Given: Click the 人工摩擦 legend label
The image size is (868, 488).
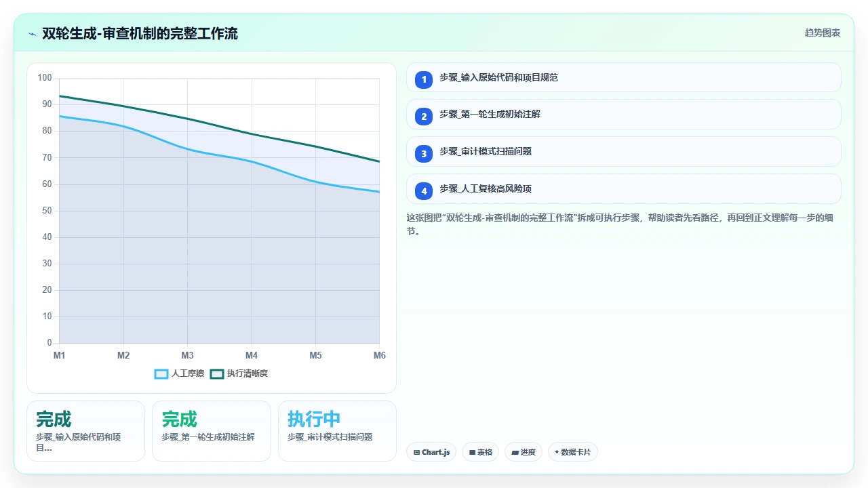Looking at the screenshot, I should 188,373.
